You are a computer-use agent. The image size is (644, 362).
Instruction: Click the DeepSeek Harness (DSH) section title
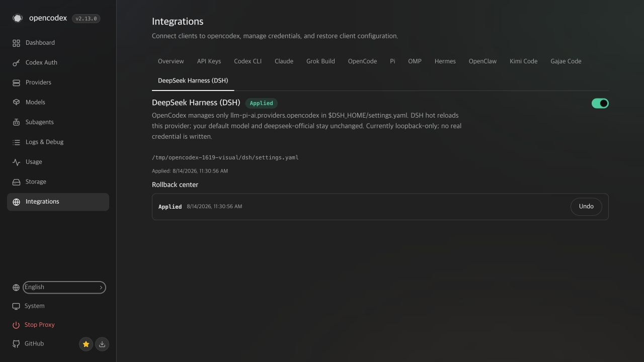click(x=196, y=103)
